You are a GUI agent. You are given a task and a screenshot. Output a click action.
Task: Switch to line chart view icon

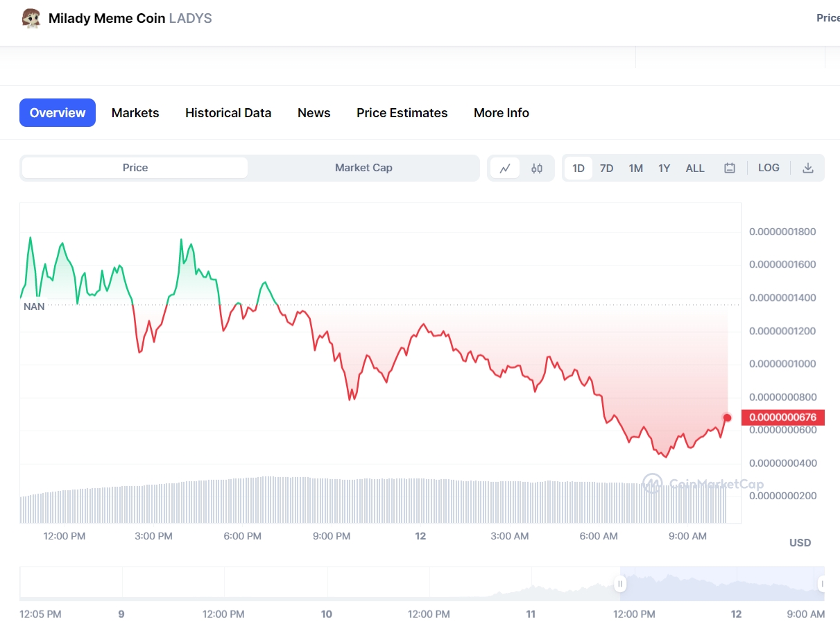point(505,168)
